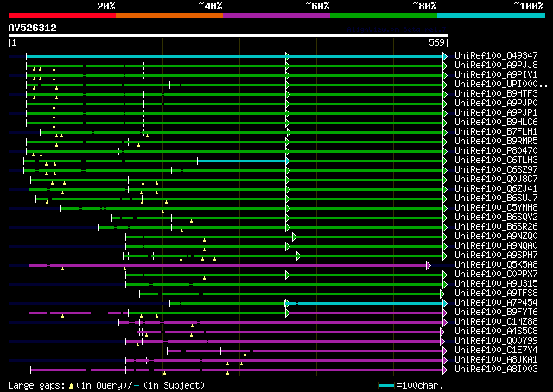This screenshot has height=392, width=553.
Task: Click the cyan segment in the C6TLH3 alignment
Action: tap(242, 161)
